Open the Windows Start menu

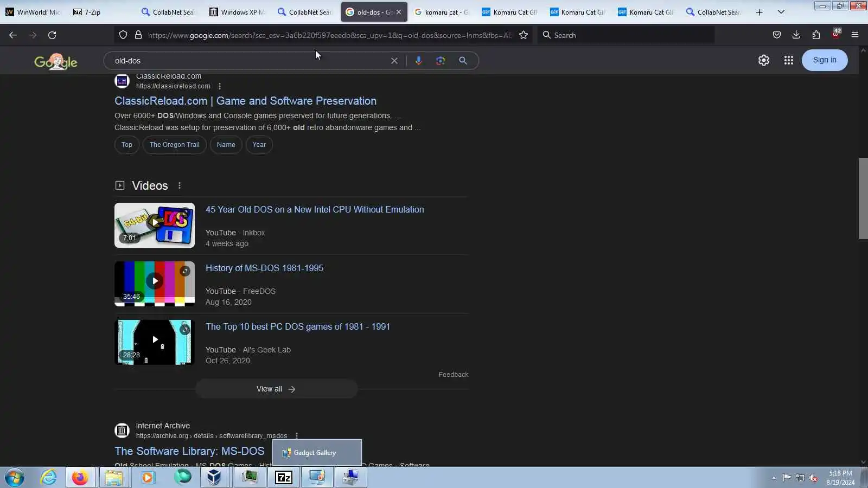click(15, 478)
